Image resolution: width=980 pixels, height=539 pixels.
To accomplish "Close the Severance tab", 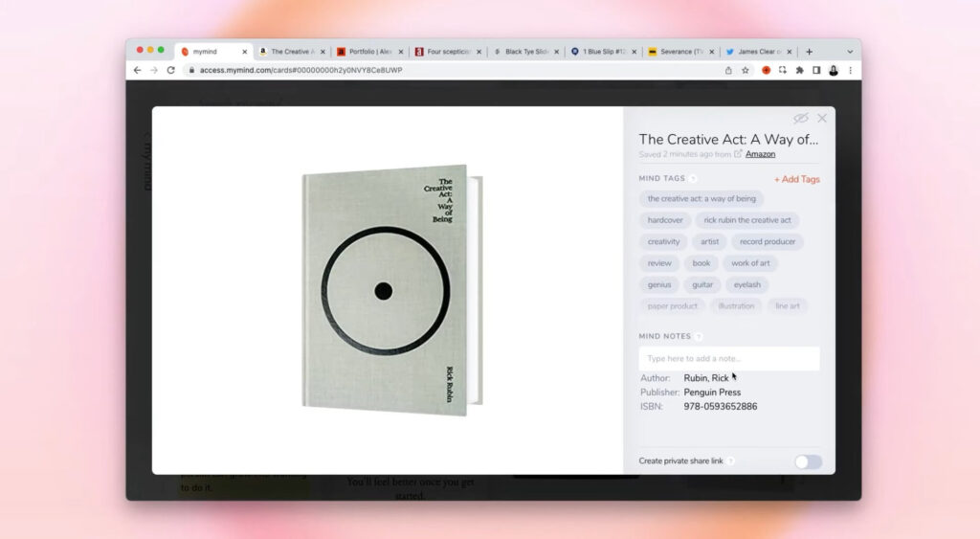I will point(711,52).
